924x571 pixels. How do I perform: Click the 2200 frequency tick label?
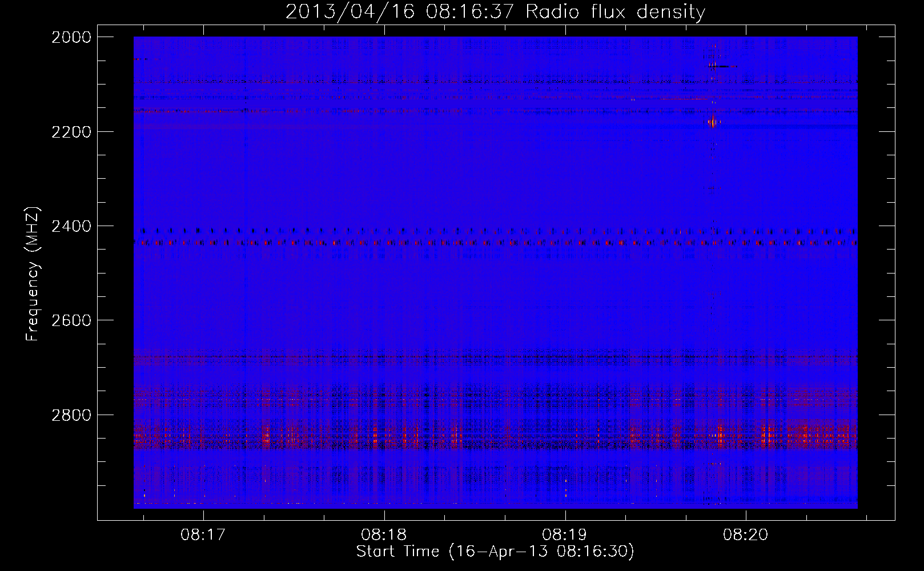71,132
